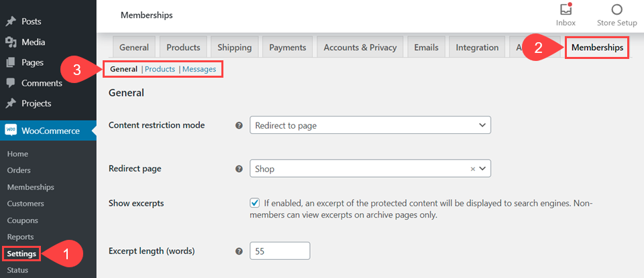The width and height of the screenshot is (644, 278).
Task: Click help icon next to Redirect page
Action: pos(239,169)
